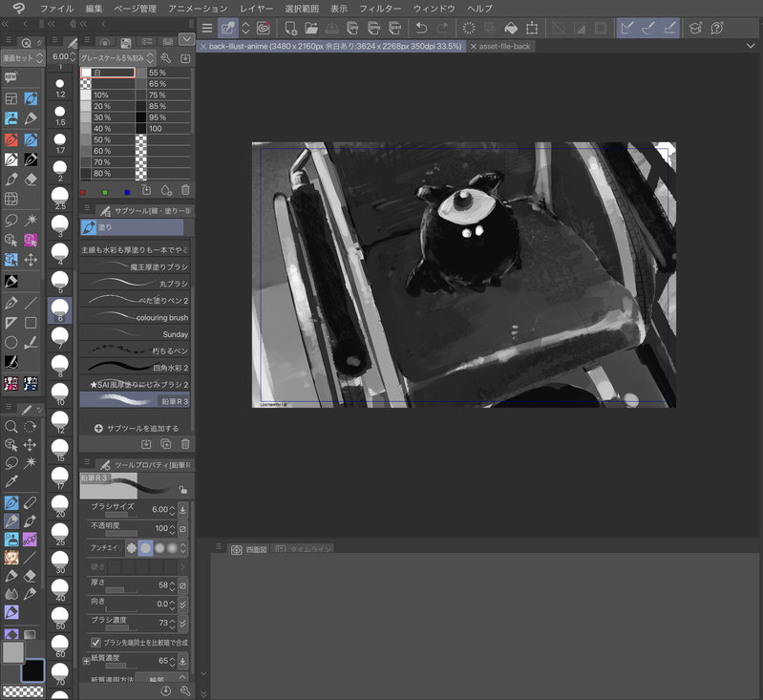Expand the color palette tabs chevron menu
The height and width of the screenshot is (700, 763).
point(186,39)
